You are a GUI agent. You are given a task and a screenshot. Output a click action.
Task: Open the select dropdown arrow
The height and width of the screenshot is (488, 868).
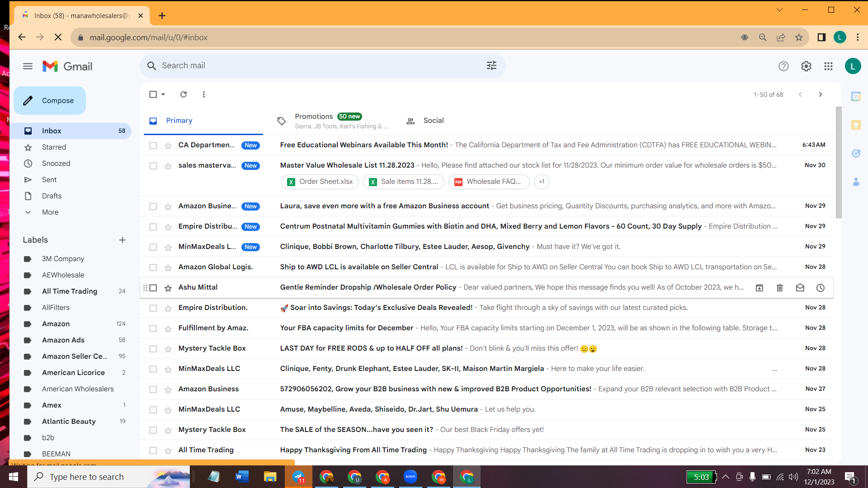tap(163, 94)
